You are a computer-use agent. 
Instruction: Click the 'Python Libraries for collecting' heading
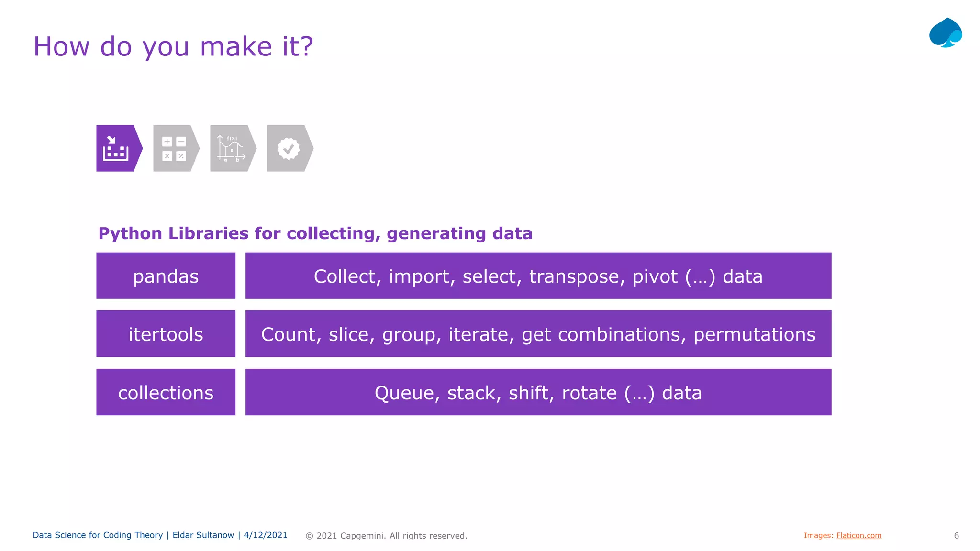[315, 233]
